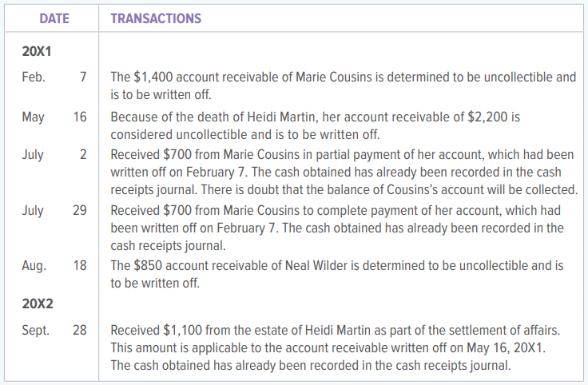
Task: Select the July 2 date entry
Action: (x=54, y=155)
